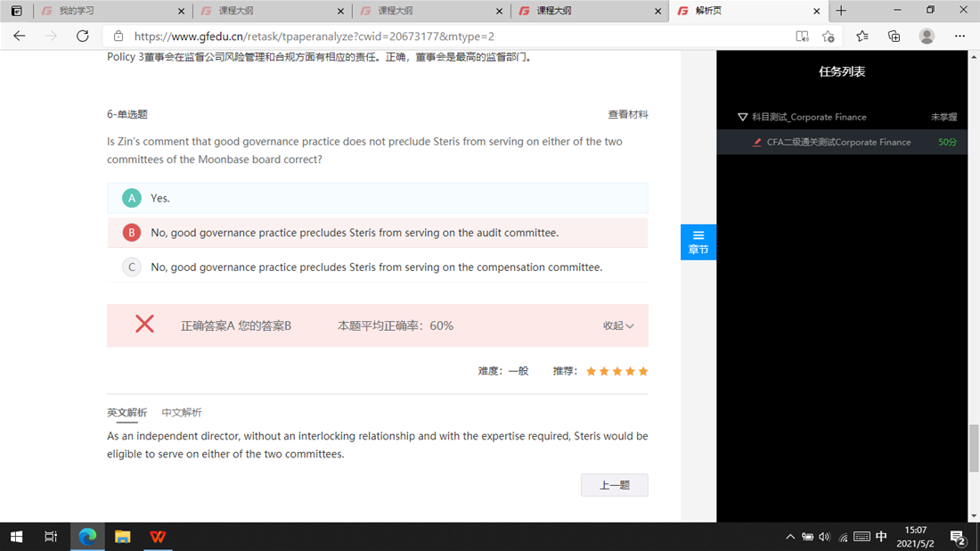The height and width of the screenshot is (551, 980).
Task: Select answer option B audit committee
Action: point(378,233)
